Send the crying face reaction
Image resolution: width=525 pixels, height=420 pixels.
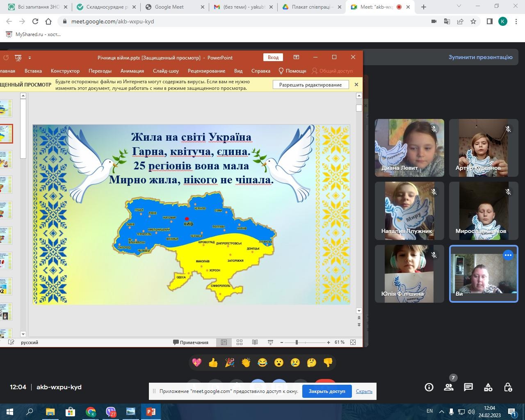tap(295, 363)
